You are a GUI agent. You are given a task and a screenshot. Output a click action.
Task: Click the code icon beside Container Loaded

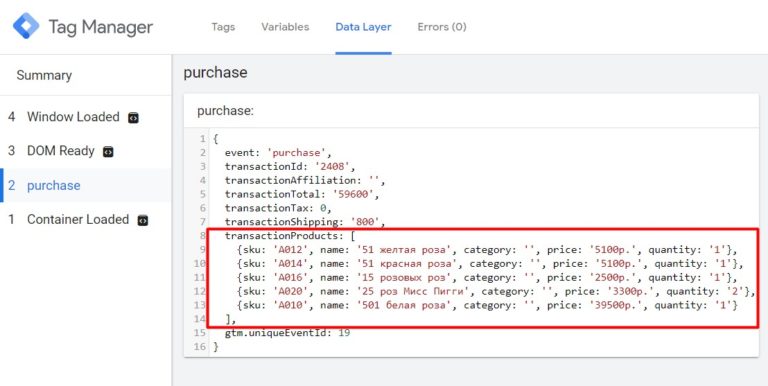click(143, 220)
